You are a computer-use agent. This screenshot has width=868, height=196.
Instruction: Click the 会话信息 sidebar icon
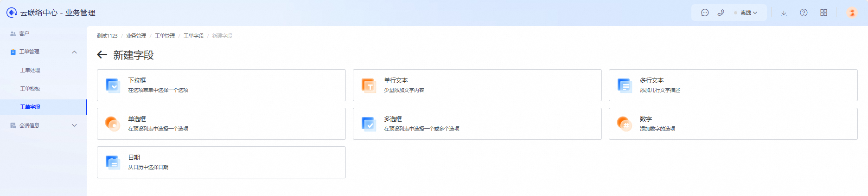13,125
